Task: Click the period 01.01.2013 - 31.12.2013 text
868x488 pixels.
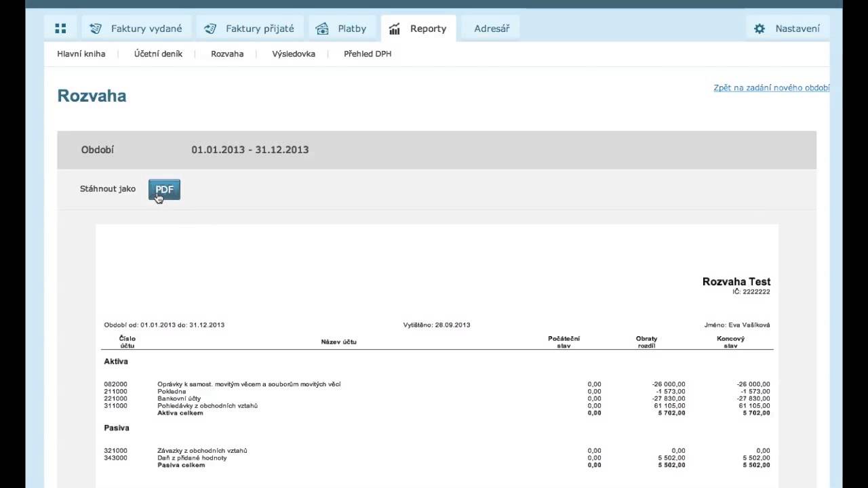Action: pos(250,150)
